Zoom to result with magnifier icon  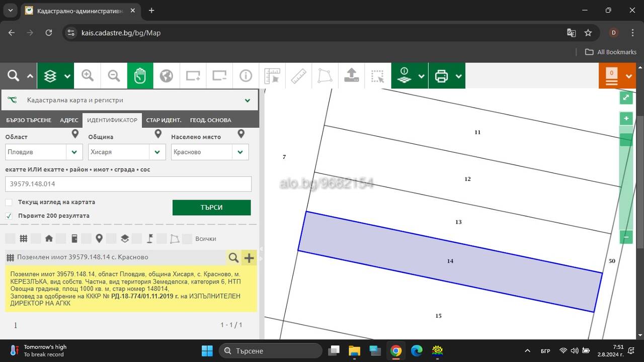pos(233,258)
